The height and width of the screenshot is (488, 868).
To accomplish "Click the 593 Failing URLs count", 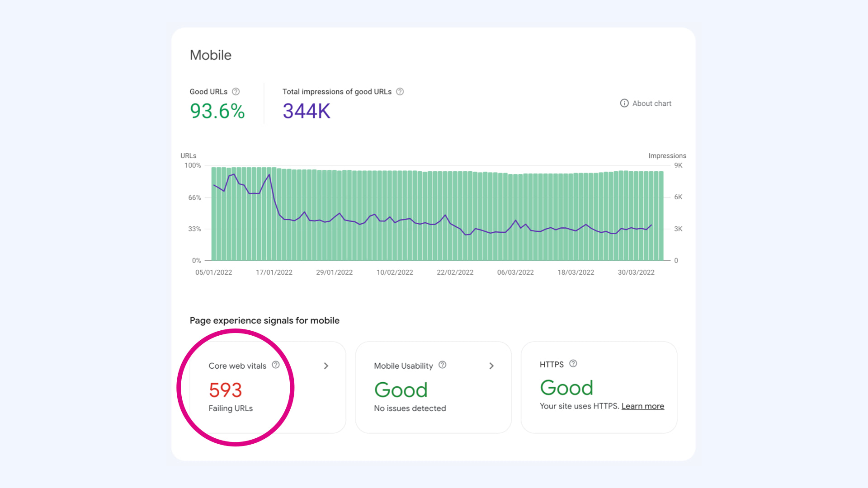I will point(226,389).
